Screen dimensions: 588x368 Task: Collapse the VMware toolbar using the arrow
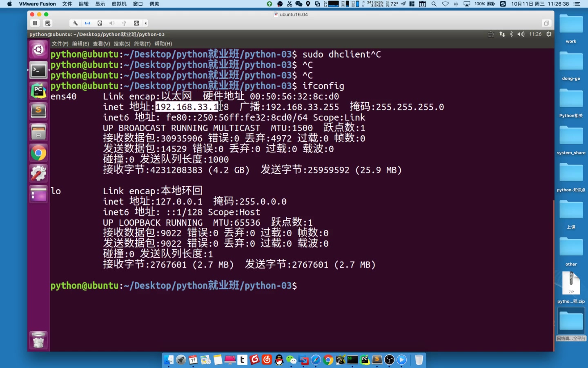tap(145, 23)
